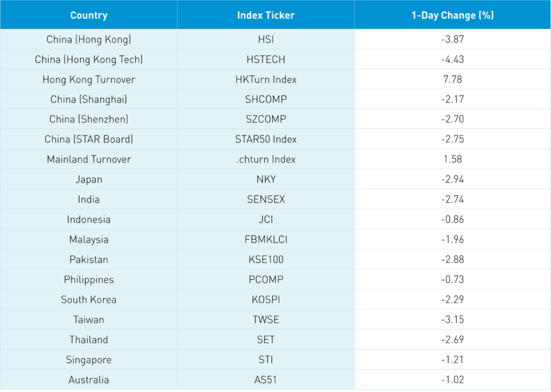
Task: Select the KOSPI ticker cell
Action: 265,300
